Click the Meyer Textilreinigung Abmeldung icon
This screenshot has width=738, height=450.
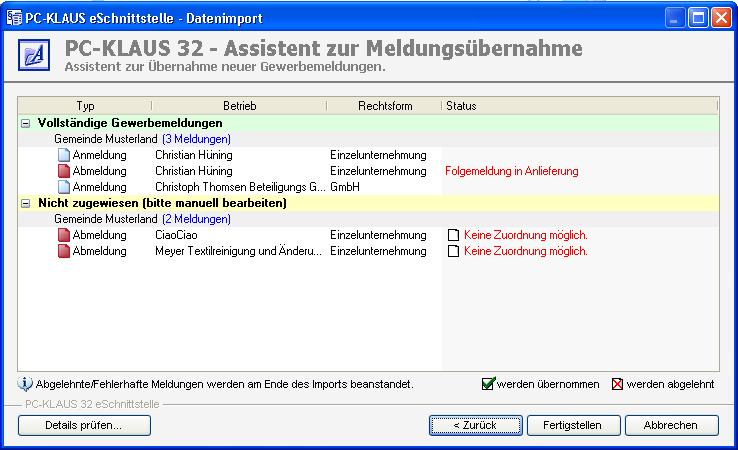(x=64, y=251)
